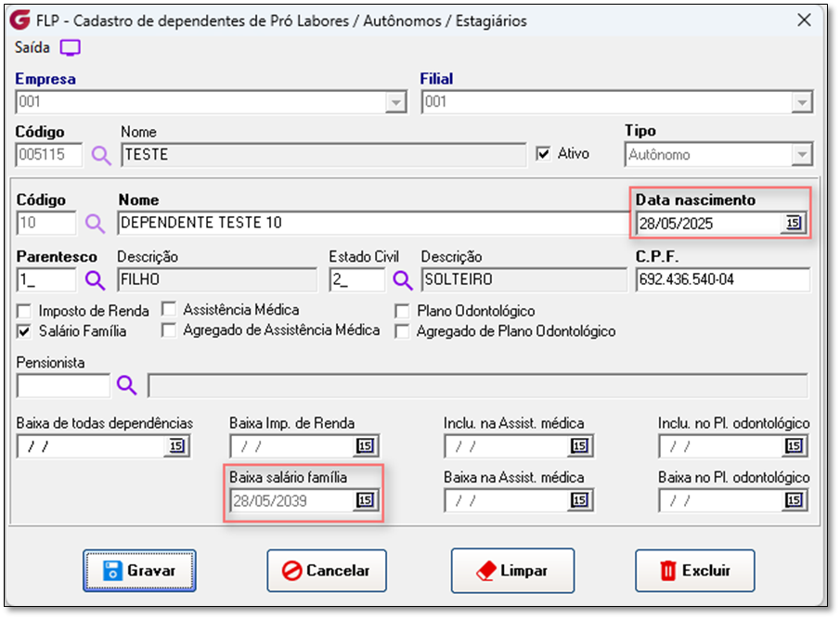Open calendar for Inclu. no Pl. odontológico

click(x=794, y=445)
